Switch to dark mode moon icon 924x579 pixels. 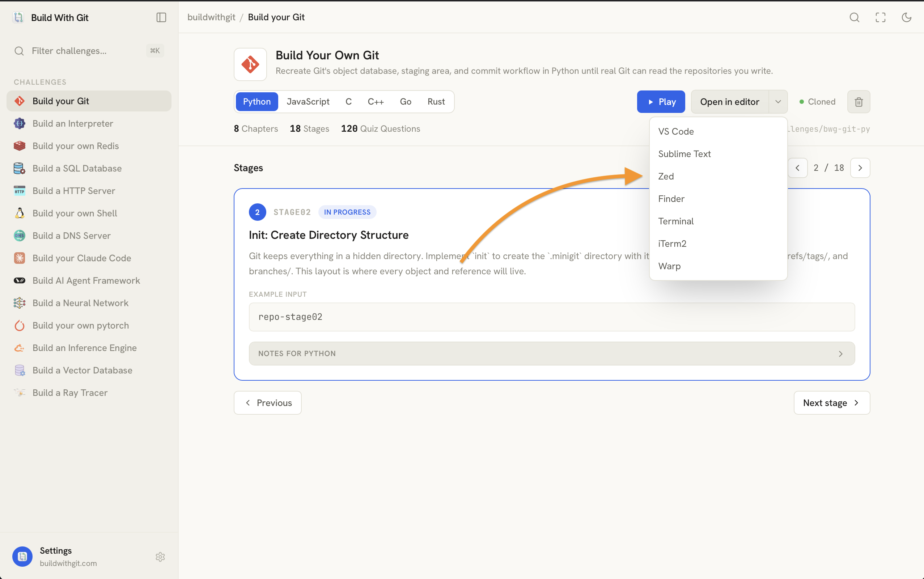(906, 17)
